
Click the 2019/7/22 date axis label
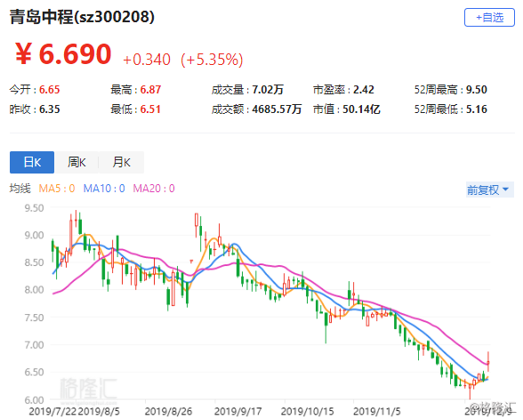coord(52,411)
